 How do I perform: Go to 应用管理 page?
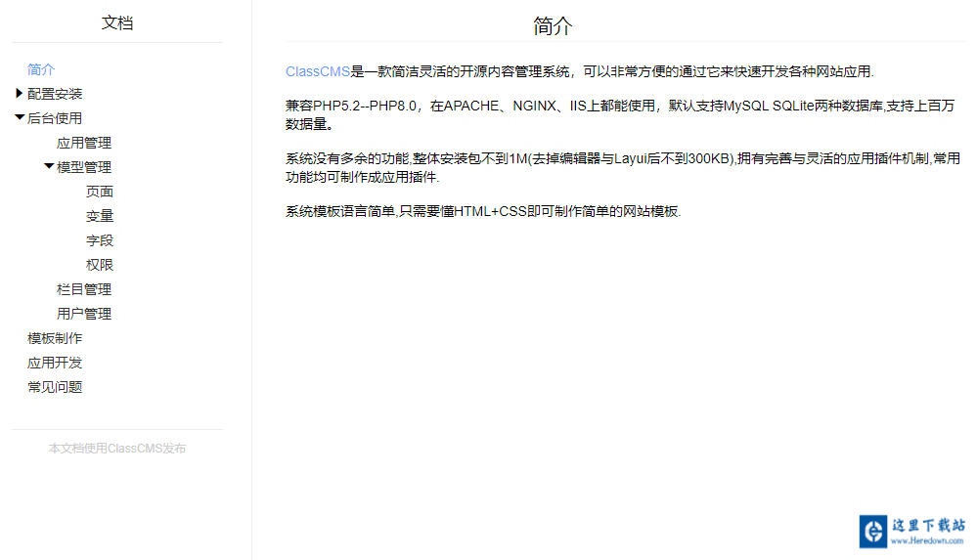pyautogui.click(x=84, y=143)
